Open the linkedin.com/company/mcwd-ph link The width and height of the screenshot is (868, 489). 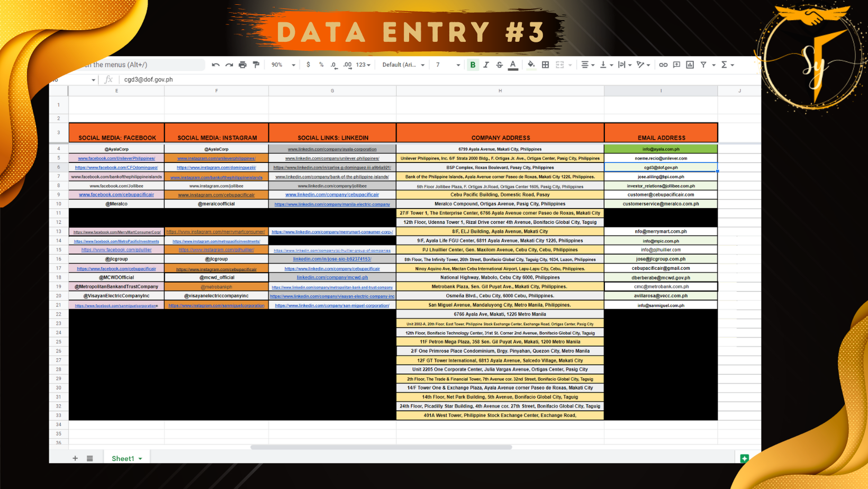pyautogui.click(x=332, y=277)
